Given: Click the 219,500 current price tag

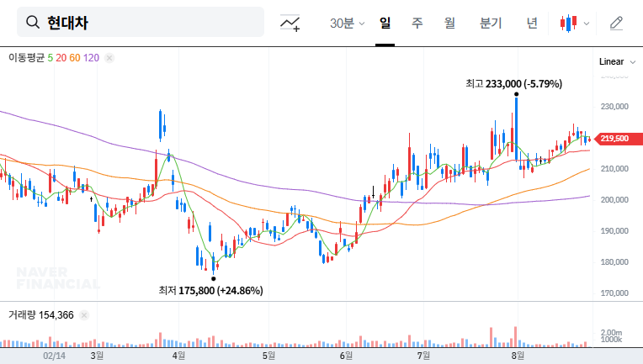Looking at the screenshot, I should coord(618,139).
